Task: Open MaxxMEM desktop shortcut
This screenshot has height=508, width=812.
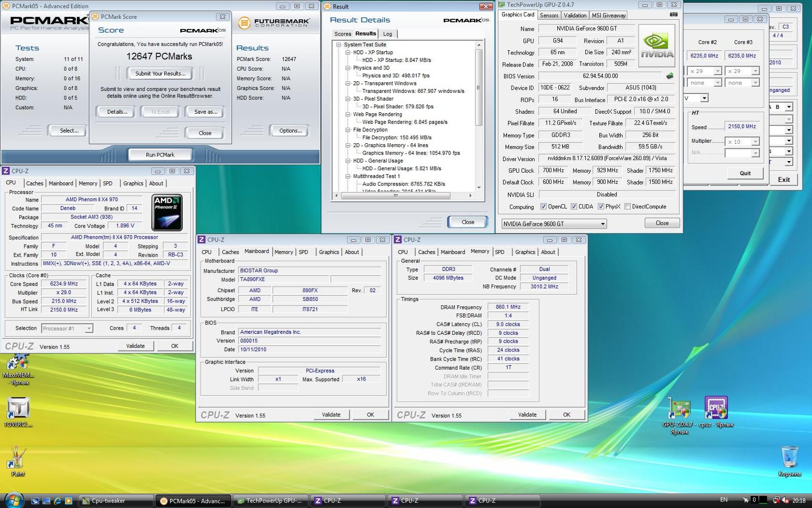Action: 18,370
